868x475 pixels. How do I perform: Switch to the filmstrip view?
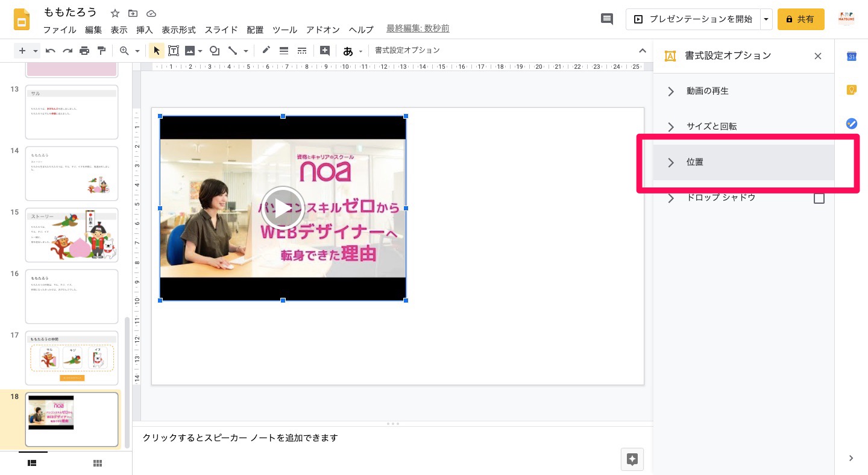click(x=33, y=462)
